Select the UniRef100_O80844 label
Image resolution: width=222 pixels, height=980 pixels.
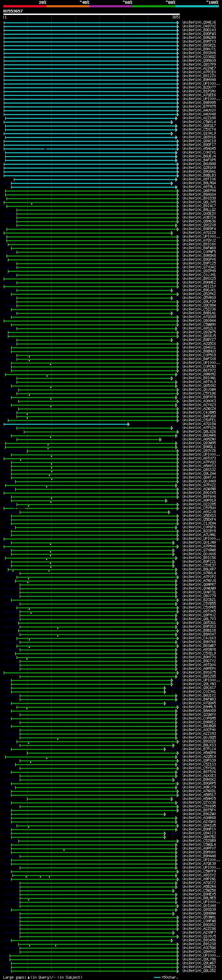pos(199,321)
